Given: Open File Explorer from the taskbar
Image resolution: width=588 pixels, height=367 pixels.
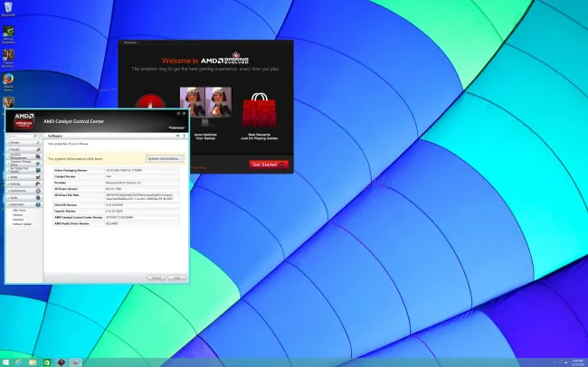Looking at the screenshot, I should coord(33,362).
